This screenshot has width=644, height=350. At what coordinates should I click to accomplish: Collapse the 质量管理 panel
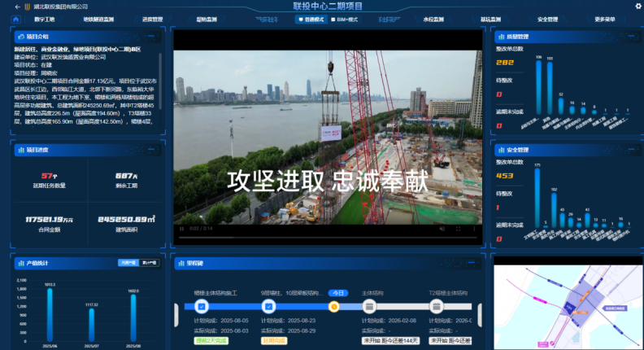click(629, 37)
